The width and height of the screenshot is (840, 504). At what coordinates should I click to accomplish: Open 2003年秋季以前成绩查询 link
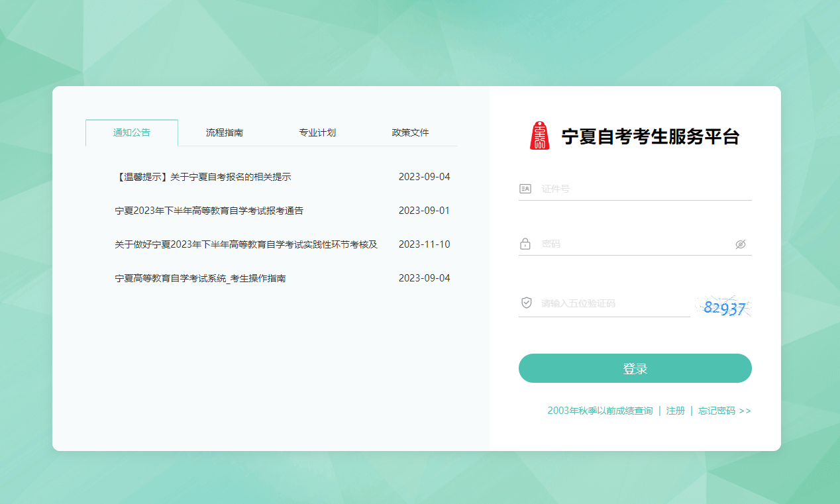coord(600,411)
